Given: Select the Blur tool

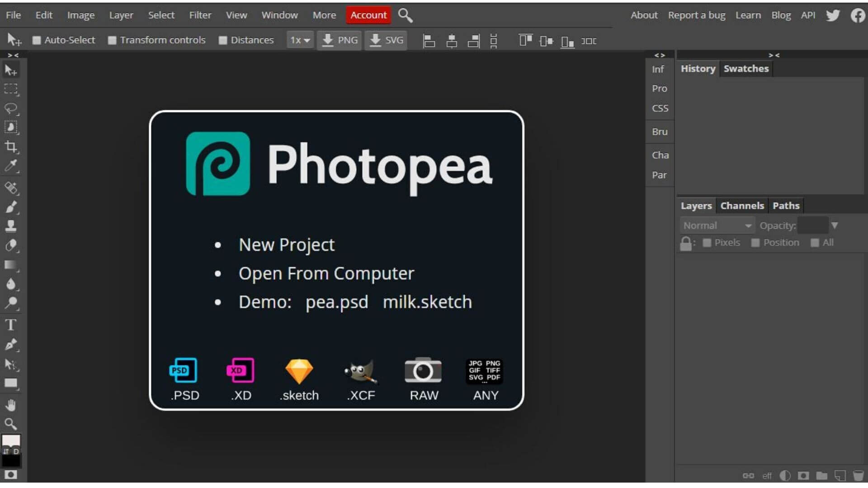Looking at the screenshot, I should point(11,284).
